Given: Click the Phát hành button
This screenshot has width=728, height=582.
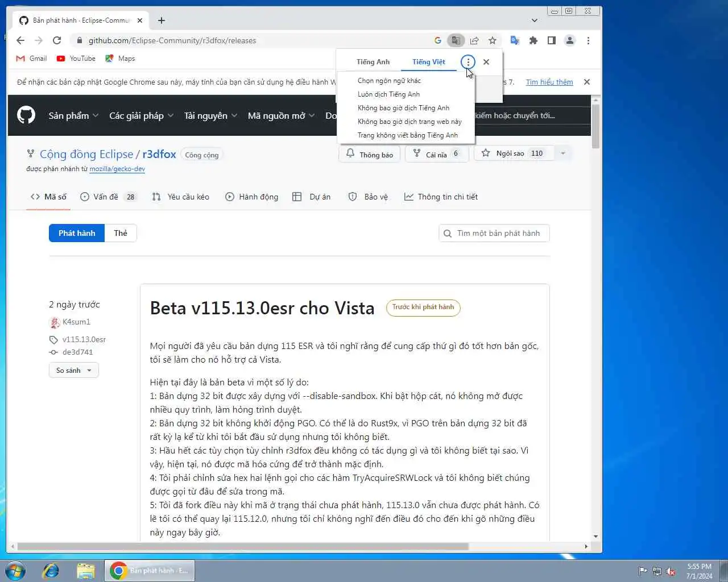Looking at the screenshot, I should point(77,233).
